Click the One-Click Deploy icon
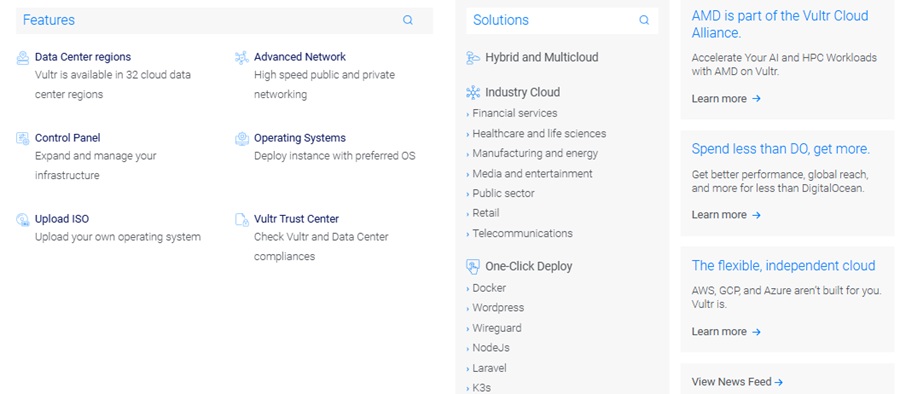Viewport: 900px width, 394px height. pyautogui.click(x=473, y=266)
